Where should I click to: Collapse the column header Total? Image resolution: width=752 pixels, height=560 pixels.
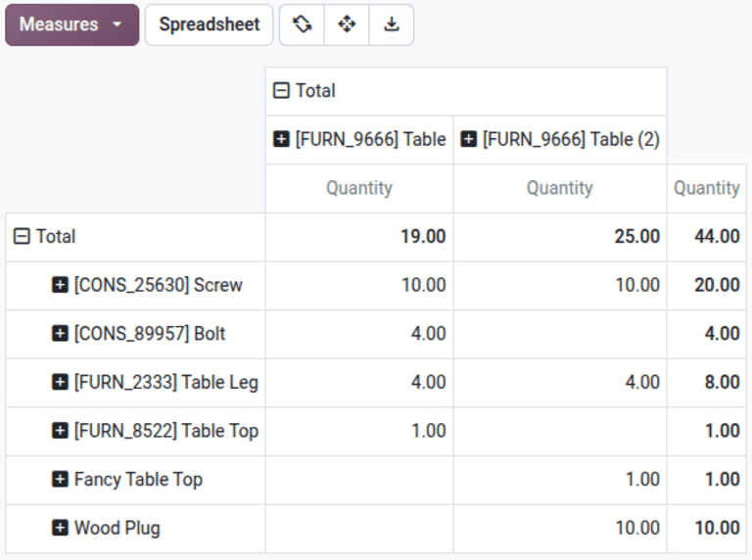[466, 91]
